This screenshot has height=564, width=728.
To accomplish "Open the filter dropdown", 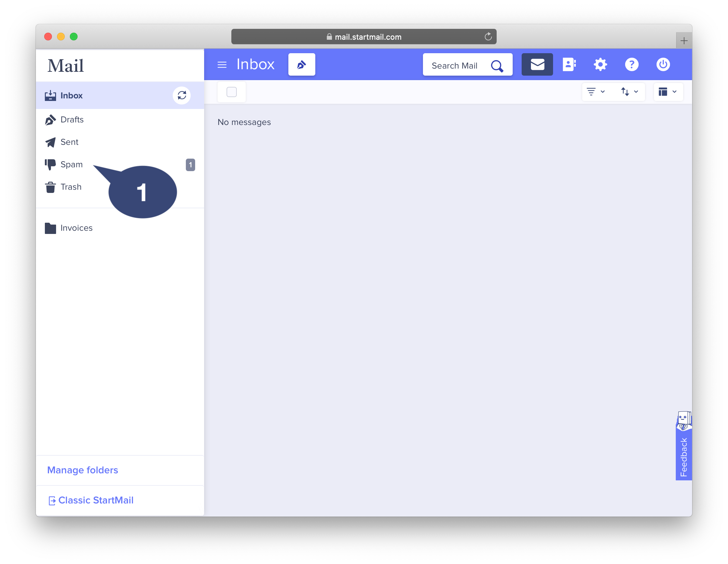I will click(x=595, y=92).
